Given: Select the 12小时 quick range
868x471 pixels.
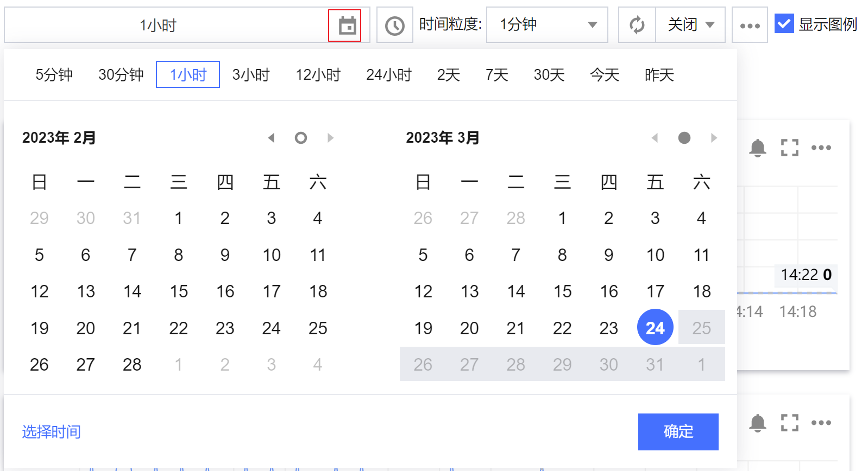Looking at the screenshot, I should pyautogui.click(x=318, y=75).
